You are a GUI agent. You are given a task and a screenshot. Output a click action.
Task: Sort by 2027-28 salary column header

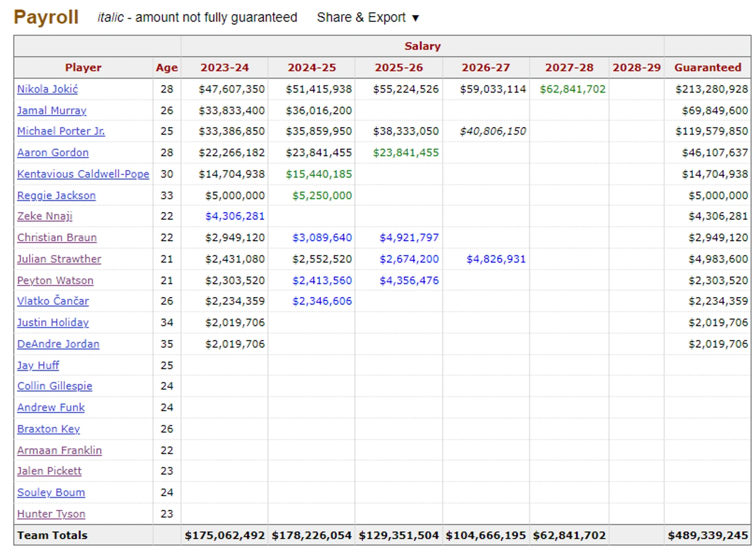(x=569, y=68)
